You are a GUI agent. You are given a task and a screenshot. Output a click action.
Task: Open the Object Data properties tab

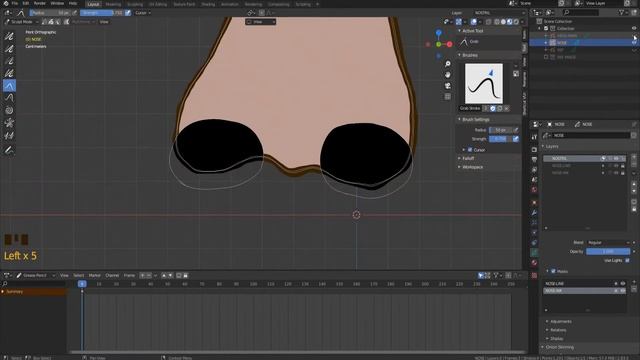click(534, 253)
